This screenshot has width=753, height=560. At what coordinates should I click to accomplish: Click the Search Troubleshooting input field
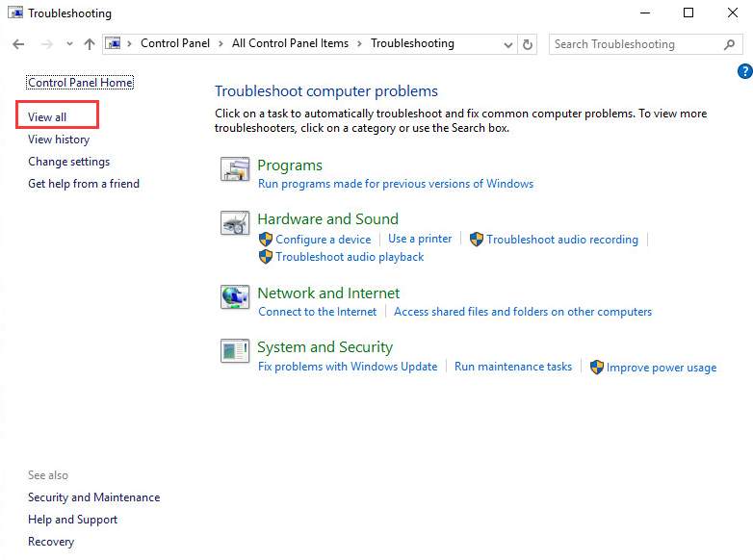(646, 44)
